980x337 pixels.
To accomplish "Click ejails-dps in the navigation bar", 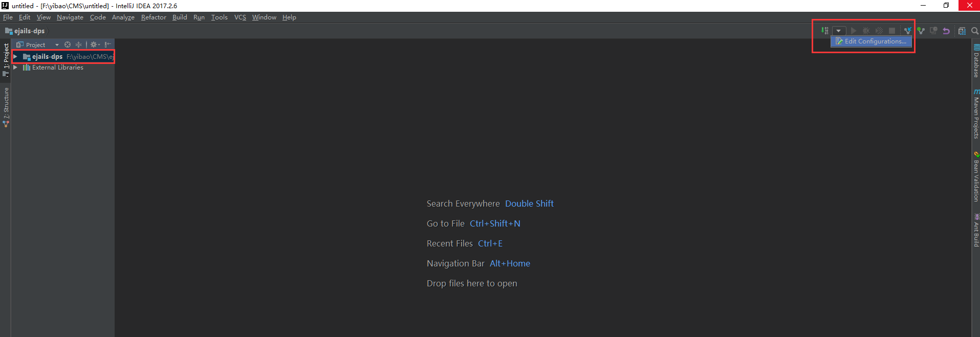I will click(29, 31).
